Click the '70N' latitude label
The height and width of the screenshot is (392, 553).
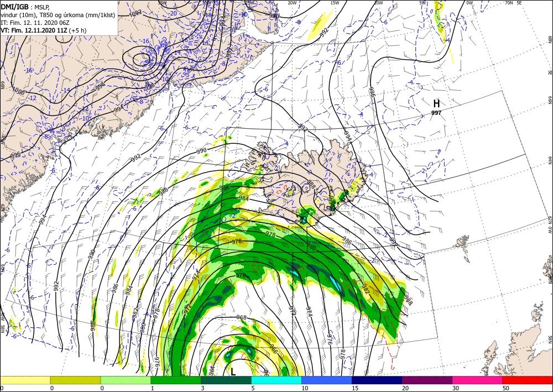[509, 3]
